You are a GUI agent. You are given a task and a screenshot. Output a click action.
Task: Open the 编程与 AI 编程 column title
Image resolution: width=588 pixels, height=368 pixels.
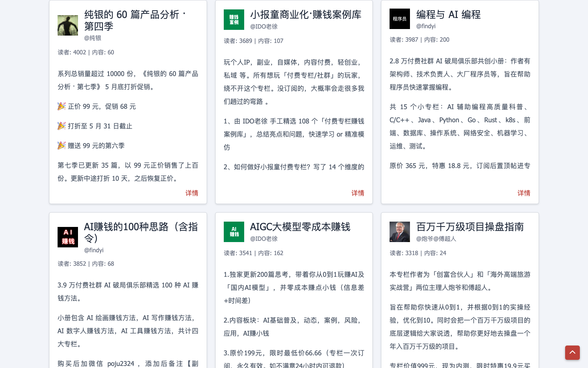[x=448, y=15]
